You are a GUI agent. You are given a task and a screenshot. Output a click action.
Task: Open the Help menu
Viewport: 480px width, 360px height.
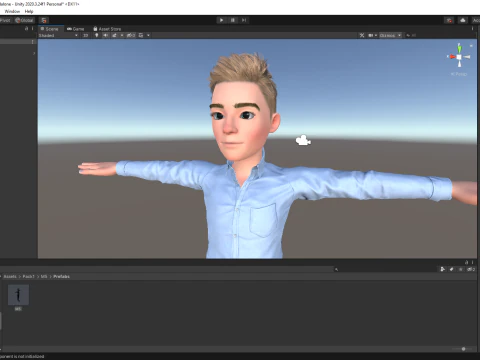[x=29, y=11]
